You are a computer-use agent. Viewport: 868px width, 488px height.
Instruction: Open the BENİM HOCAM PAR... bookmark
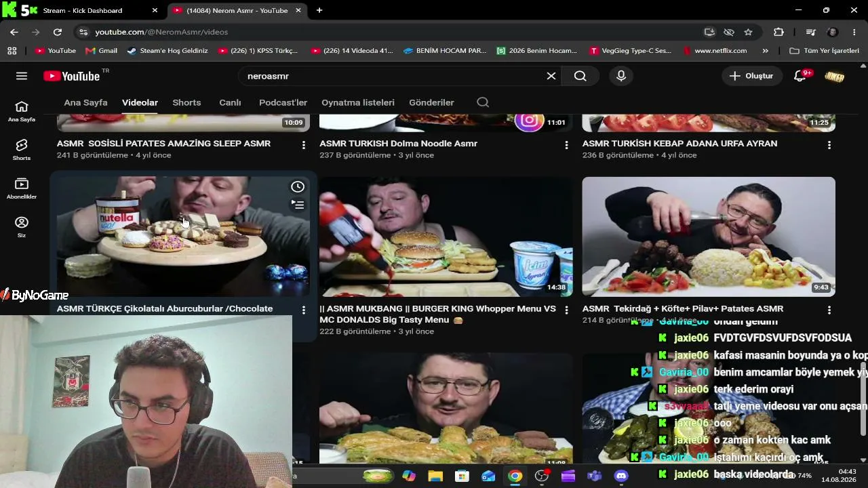pos(445,51)
